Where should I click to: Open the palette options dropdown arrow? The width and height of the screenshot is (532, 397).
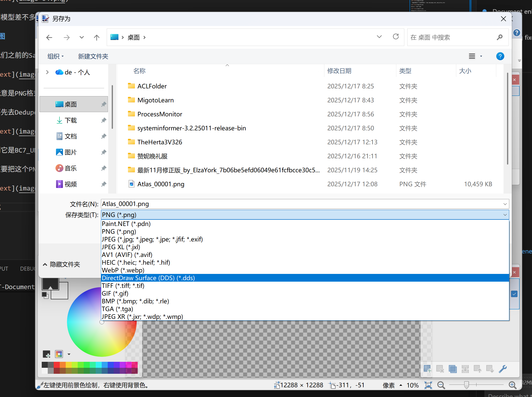(69, 354)
